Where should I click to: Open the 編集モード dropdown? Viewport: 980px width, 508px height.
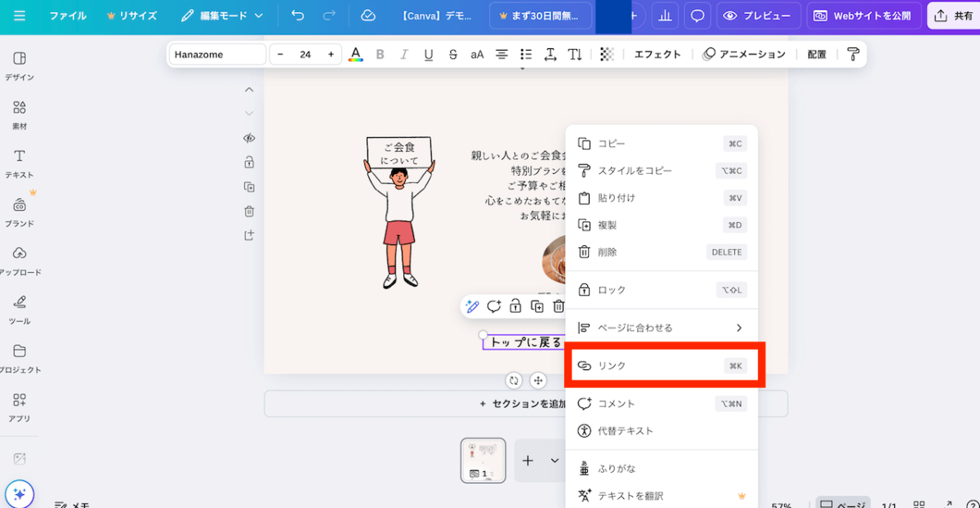[x=222, y=16]
